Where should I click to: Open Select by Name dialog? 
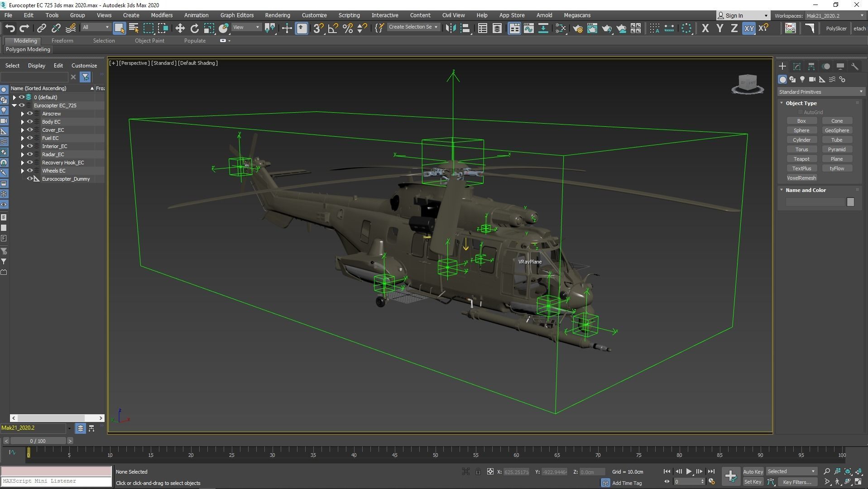(134, 28)
